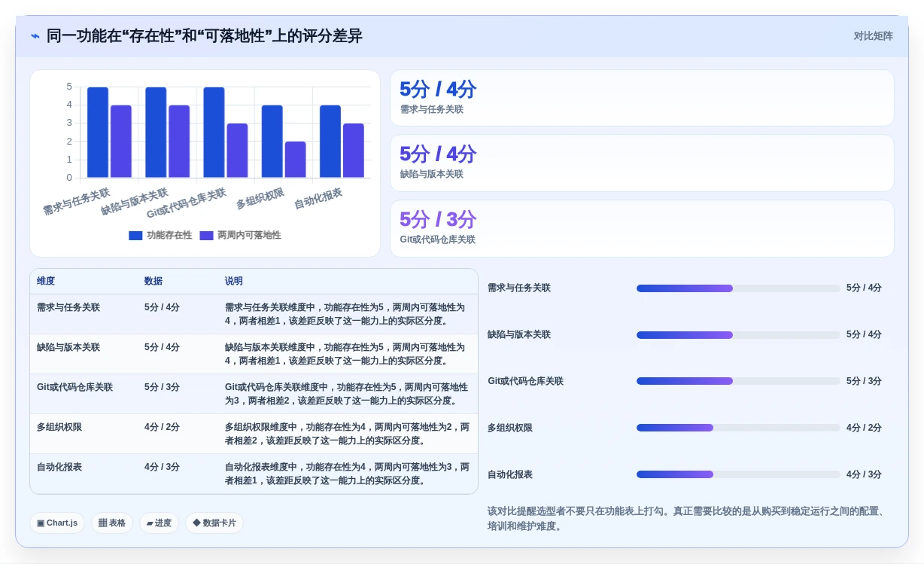
Task: Click the 多组织权限 progress bar
Action: (738, 428)
